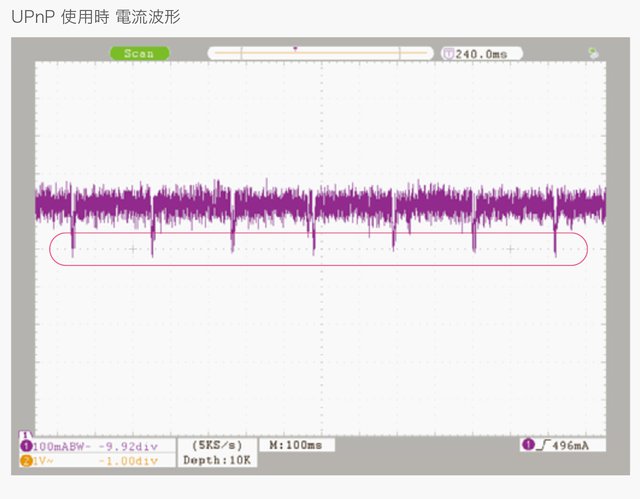The height and width of the screenshot is (499, 640).
Task: Click the purple current waveform trace
Action: tap(320, 205)
